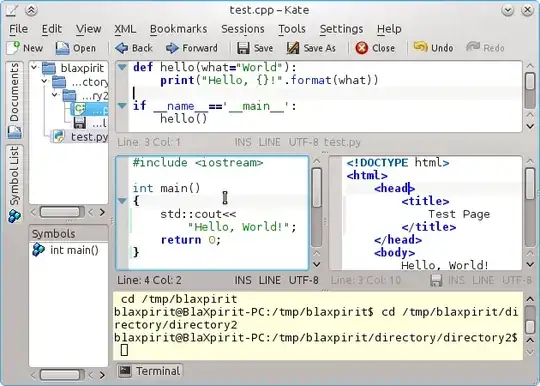This screenshot has height=386, width=540.
Task: Open the Edit menu
Action: 52,29
